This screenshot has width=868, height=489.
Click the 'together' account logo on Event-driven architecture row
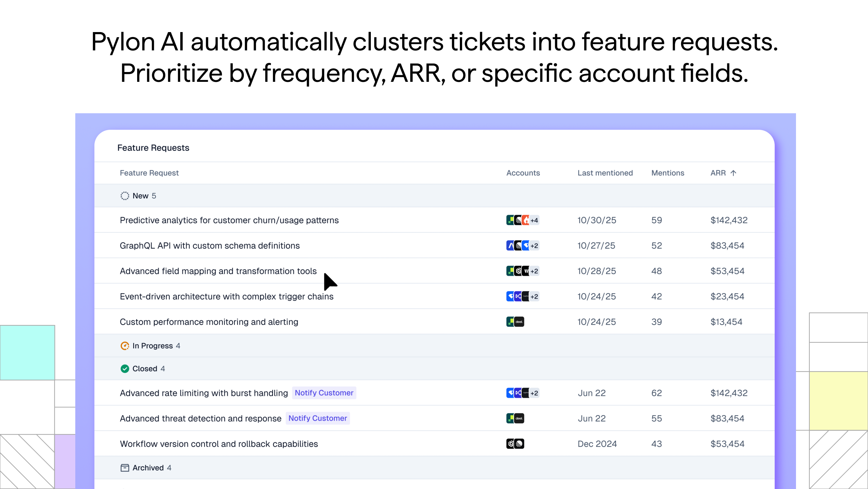(526, 296)
